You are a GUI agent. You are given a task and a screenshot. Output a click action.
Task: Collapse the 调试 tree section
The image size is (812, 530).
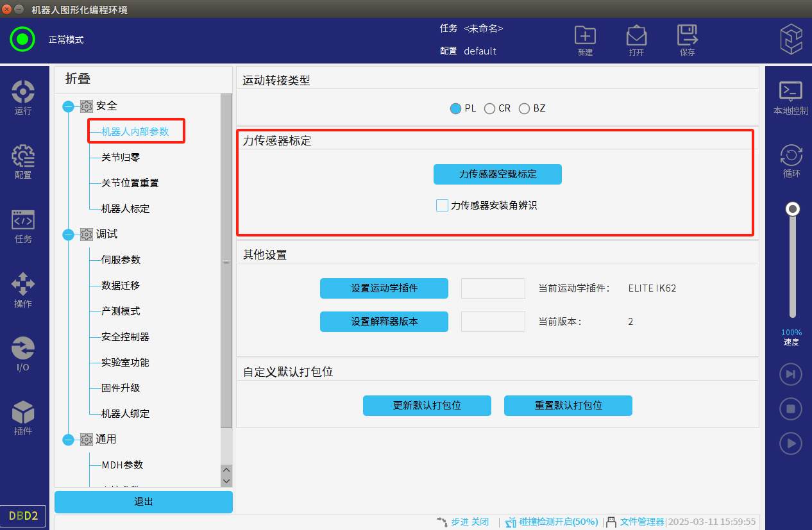click(68, 235)
